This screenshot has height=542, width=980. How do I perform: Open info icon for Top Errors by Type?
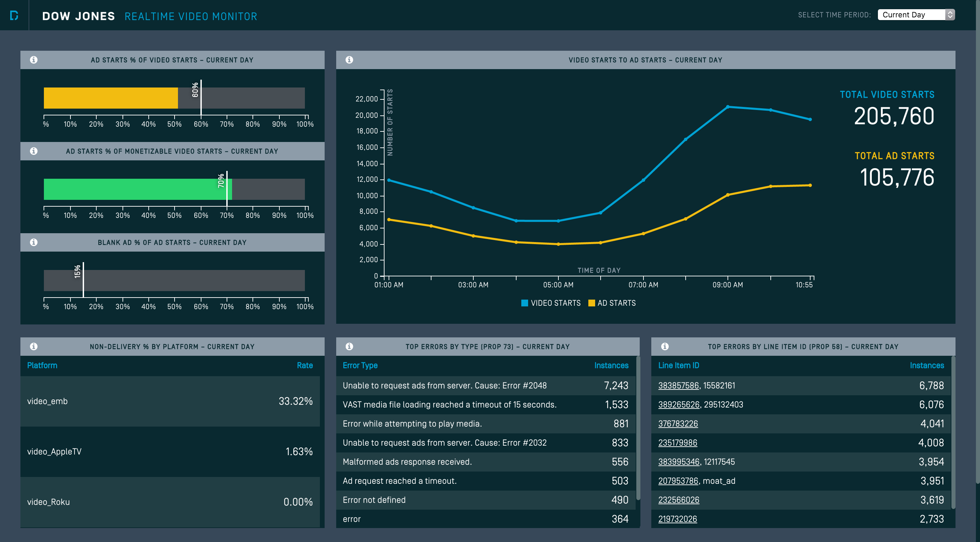click(349, 346)
